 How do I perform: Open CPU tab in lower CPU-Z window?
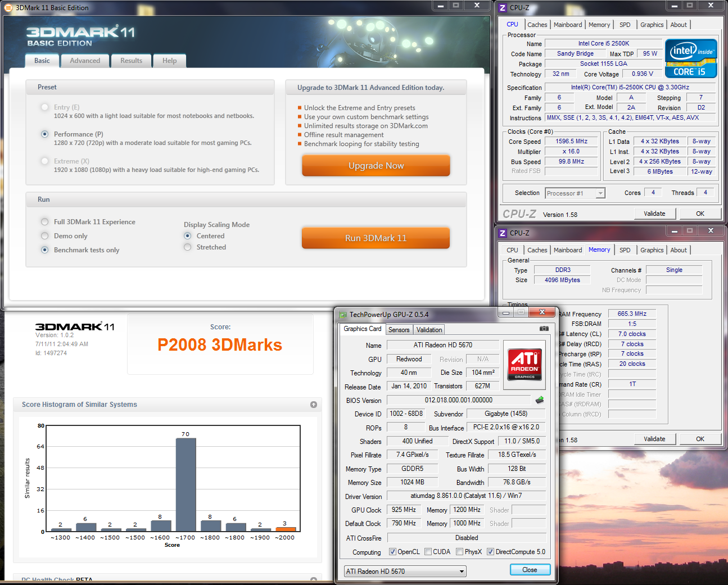(512, 250)
